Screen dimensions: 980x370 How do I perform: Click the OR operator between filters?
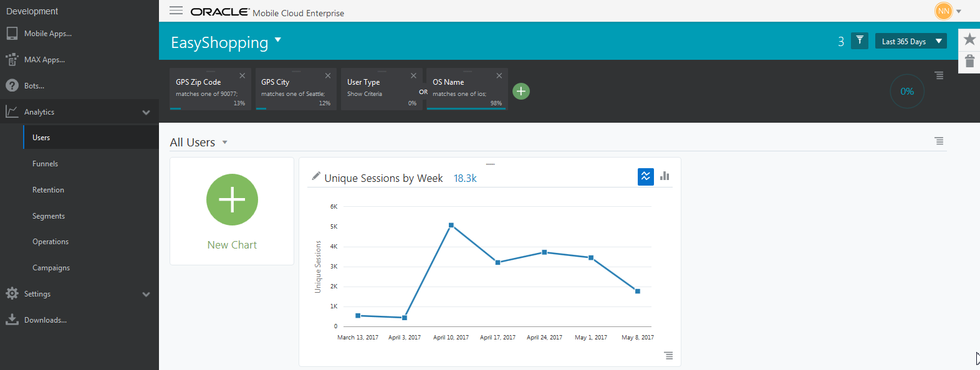pyautogui.click(x=423, y=92)
